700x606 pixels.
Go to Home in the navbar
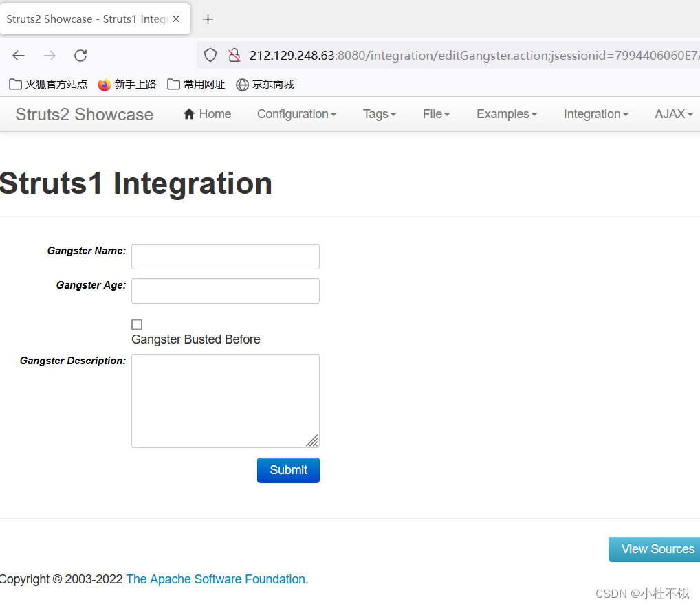(x=207, y=114)
